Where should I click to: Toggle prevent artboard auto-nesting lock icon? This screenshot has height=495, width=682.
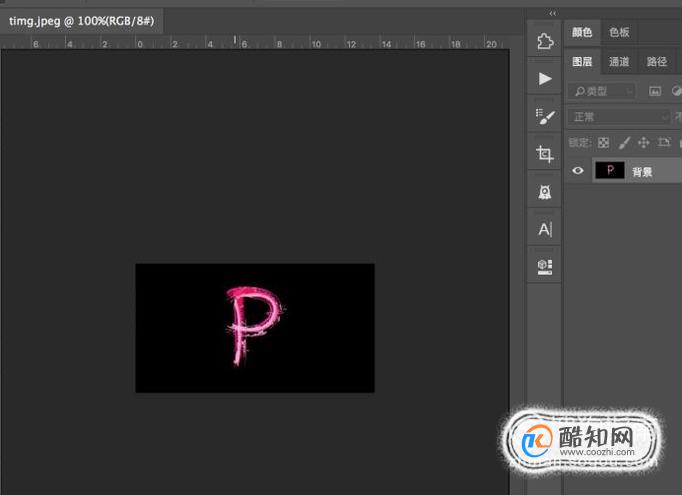click(x=664, y=142)
